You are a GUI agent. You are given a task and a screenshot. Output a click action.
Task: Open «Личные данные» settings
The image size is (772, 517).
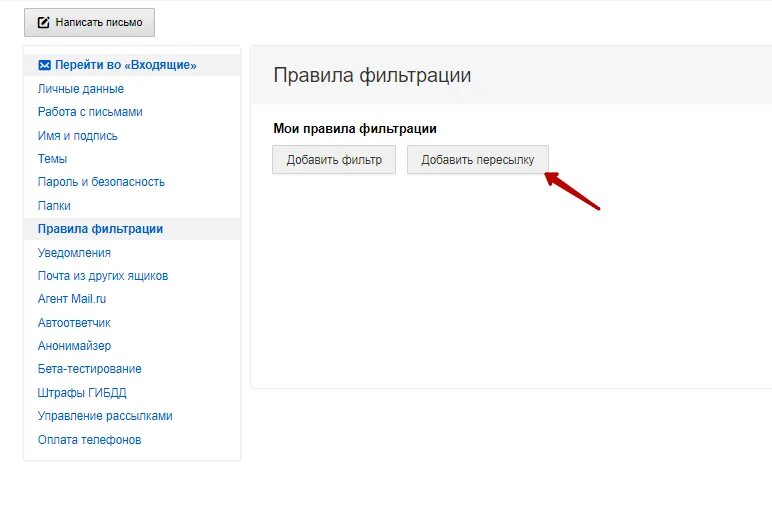(x=81, y=89)
